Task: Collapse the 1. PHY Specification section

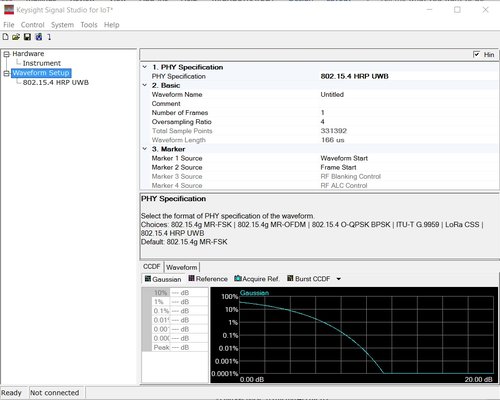Action: click(x=145, y=67)
